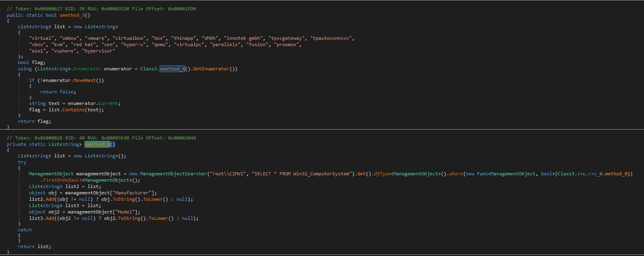Click the Token 0x06000027 comment line
Viewport: 644px width, 256px height.
(x=101, y=9)
